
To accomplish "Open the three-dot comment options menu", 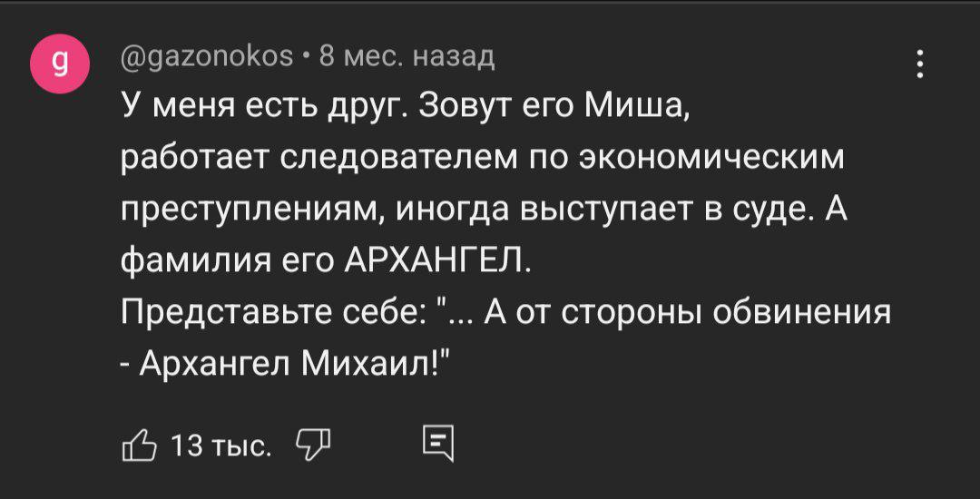I will point(921,64).
